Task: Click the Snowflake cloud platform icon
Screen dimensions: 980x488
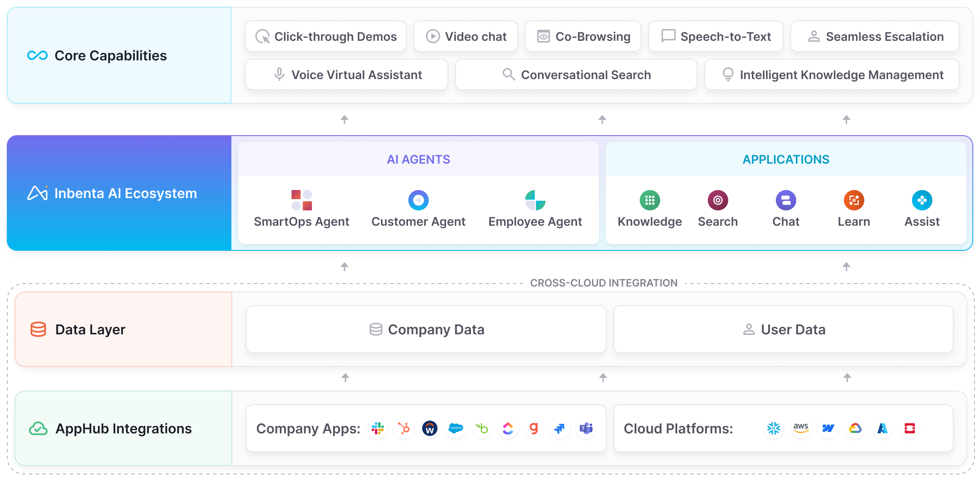Action: click(x=774, y=428)
